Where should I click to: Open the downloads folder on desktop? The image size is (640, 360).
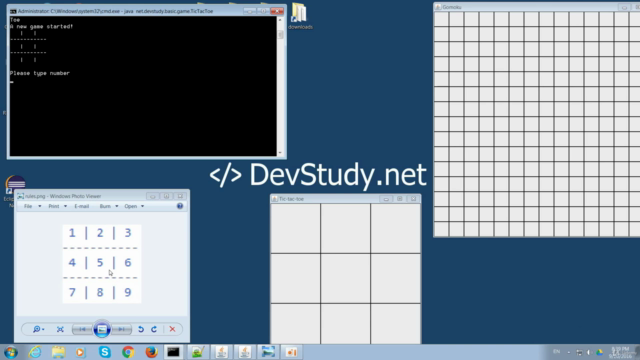(300, 16)
